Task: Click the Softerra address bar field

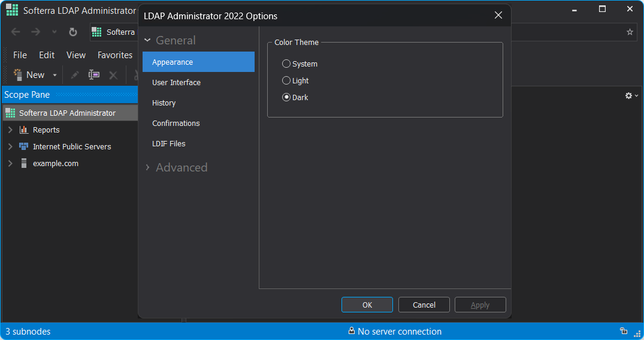Action: [x=113, y=32]
